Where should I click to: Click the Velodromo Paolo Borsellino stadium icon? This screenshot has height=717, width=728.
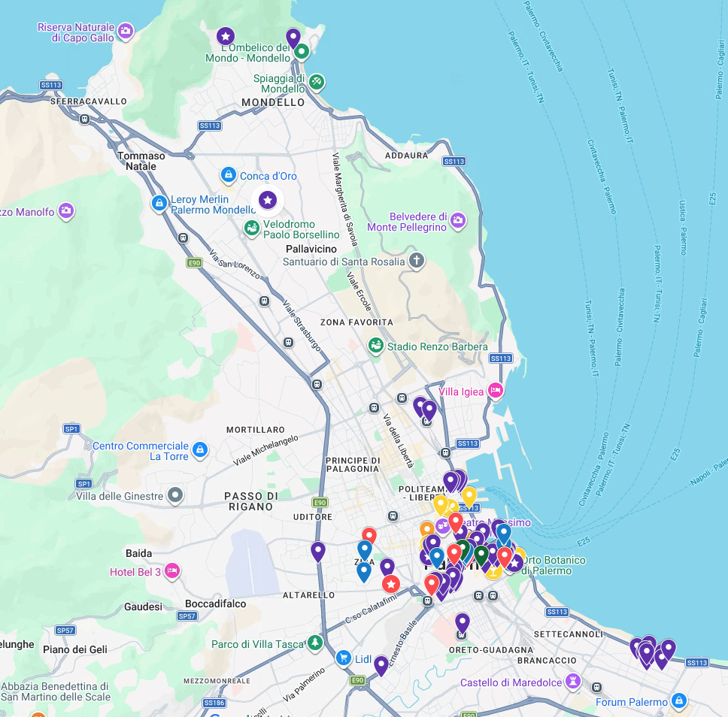pyautogui.click(x=252, y=228)
